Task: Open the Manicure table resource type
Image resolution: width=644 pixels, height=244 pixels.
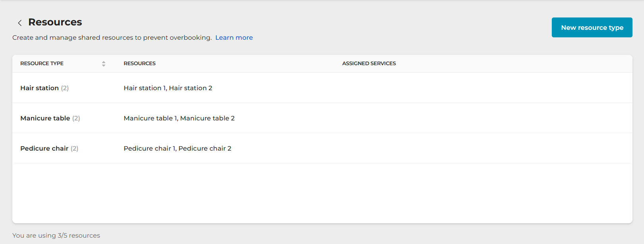Action: pyautogui.click(x=45, y=118)
